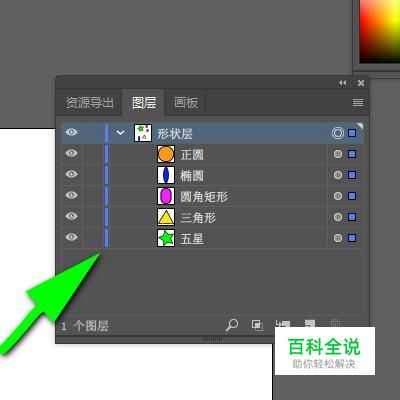Click target circle of 椭圆 object
Screen dimensions: 400x400
pyautogui.click(x=338, y=175)
